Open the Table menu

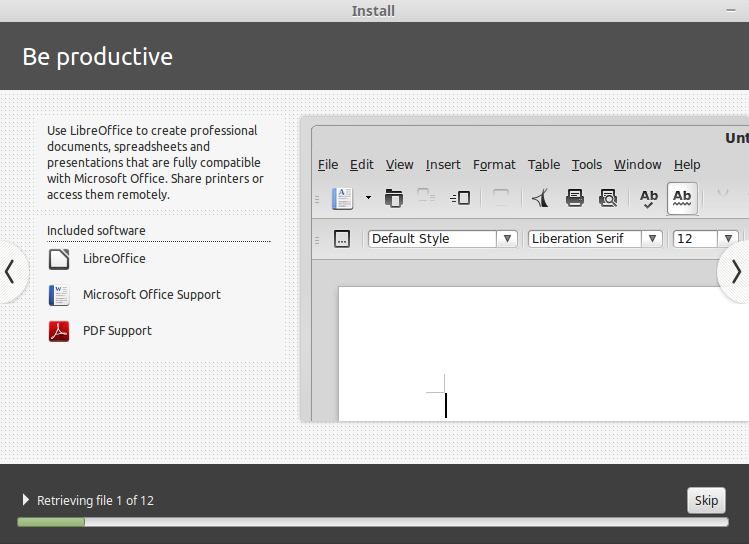[544, 165]
